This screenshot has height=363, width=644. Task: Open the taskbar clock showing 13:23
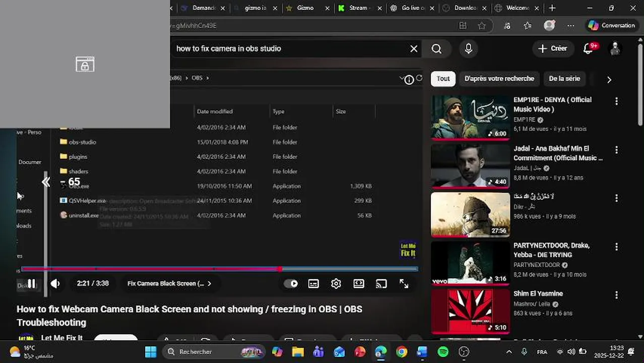(609, 351)
